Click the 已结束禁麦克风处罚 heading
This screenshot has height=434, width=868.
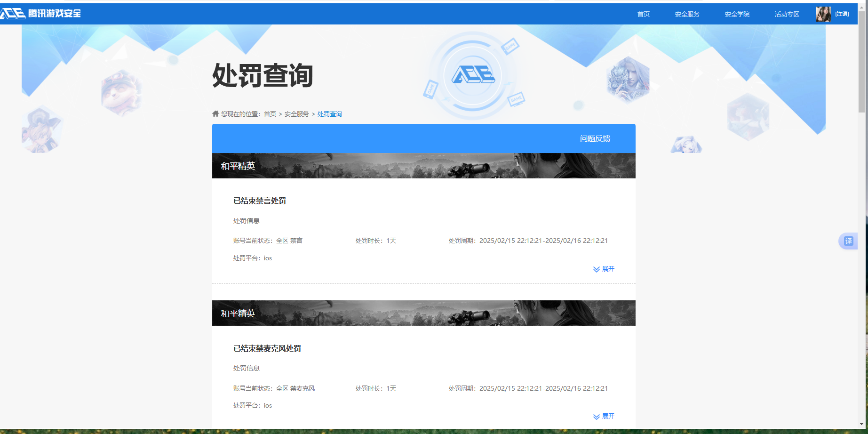click(x=267, y=348)
